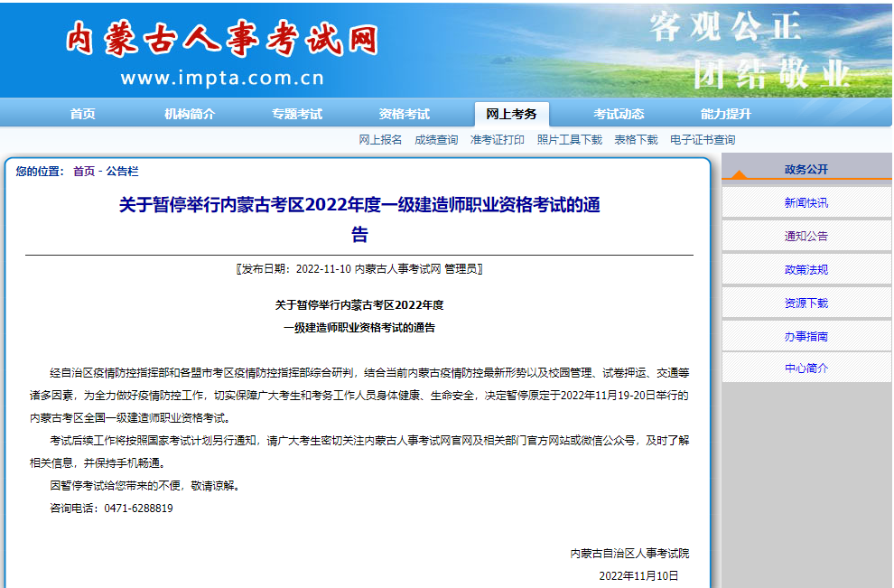This screenshot has width=894, height=588.
Task: Click the 首页 breadcrumb link
Action: click(x=83, y=172)
